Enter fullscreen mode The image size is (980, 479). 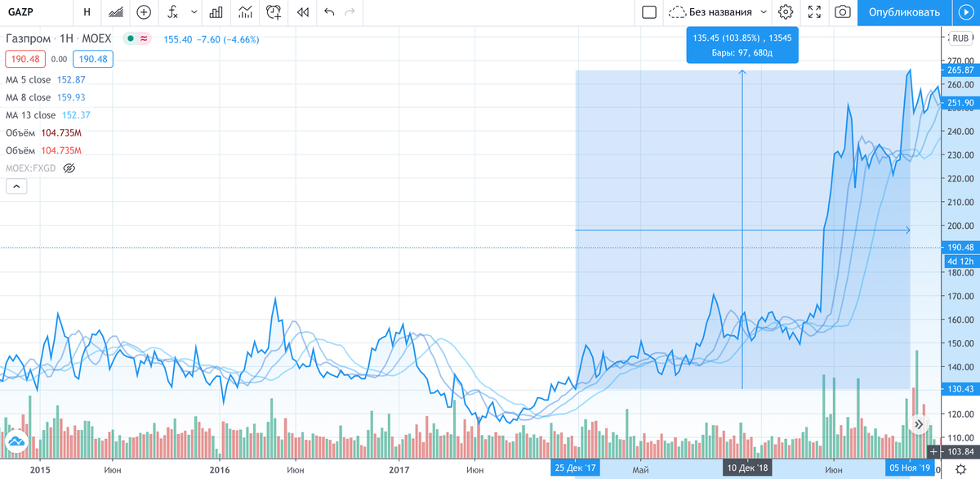click(x=814, y=12)
